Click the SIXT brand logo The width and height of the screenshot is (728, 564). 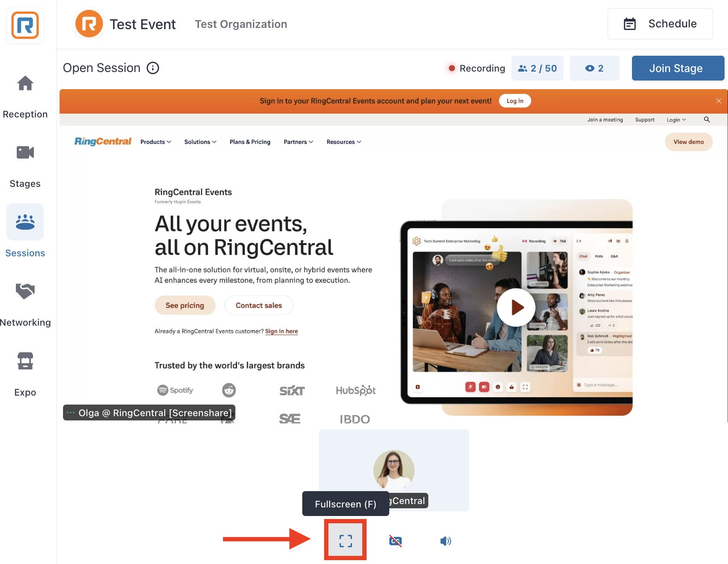point(292,390)
